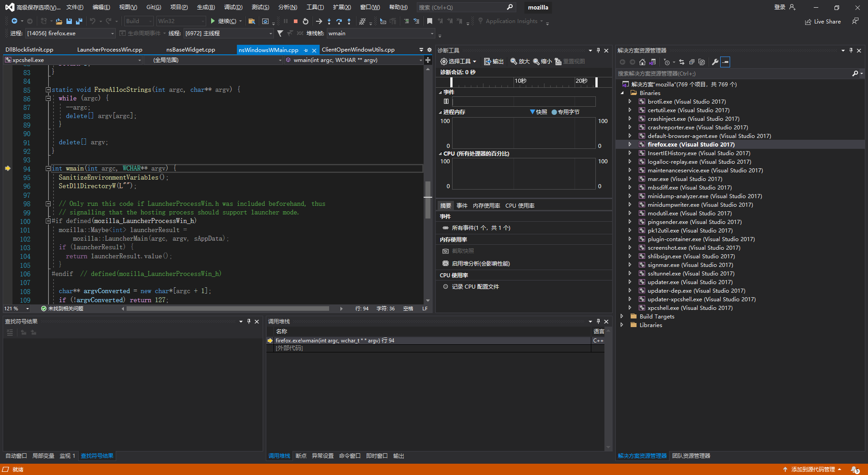Click the Save floppy disk icon
868x475 pixels.
point(69,21)
